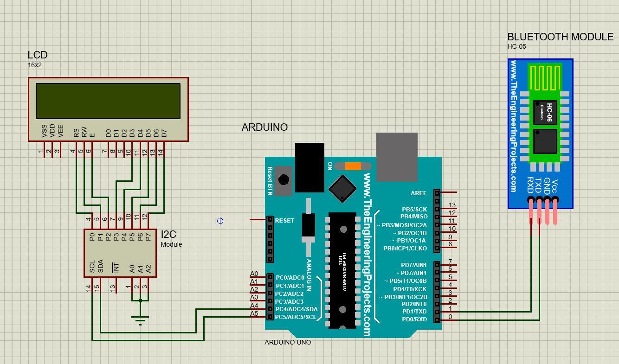Image resolution: width=619 pixels, height=364 pixels.
Task: Select the black power jack on the Arduino
Action: pyautogui.click(x=309, y=167)
